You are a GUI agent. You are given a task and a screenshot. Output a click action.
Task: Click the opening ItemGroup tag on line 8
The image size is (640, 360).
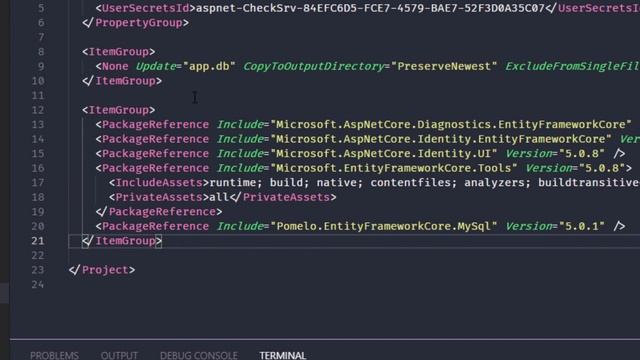[x=118, y=52]
